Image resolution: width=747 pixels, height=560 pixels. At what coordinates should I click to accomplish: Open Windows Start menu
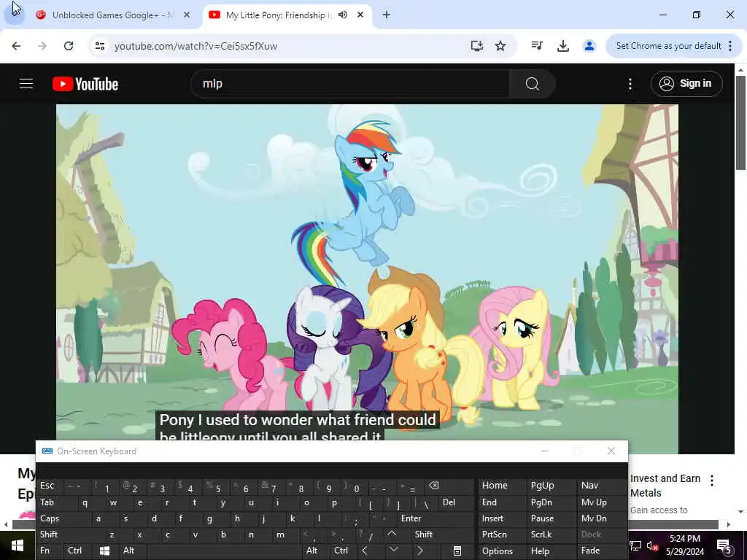click(18, 545)
